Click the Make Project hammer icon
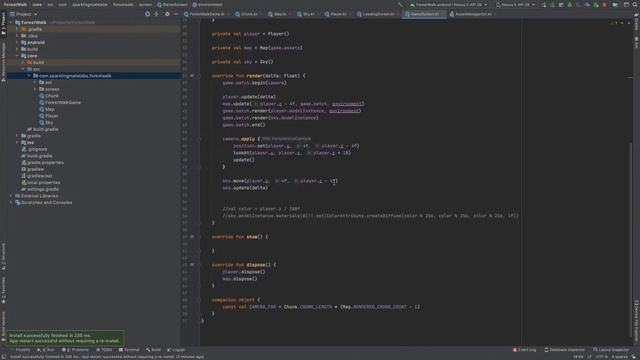Screen dimensions: 640x360 [400, 4]
